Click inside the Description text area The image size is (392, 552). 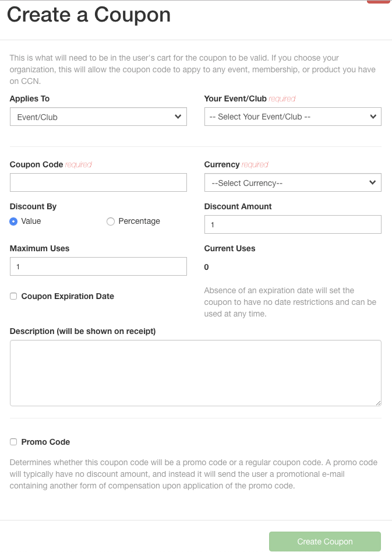pyautogui.click(x=195, y=373)
